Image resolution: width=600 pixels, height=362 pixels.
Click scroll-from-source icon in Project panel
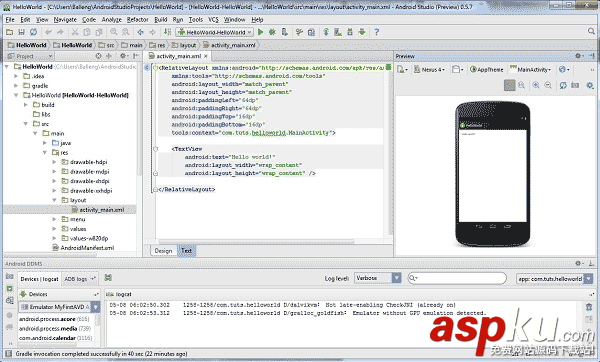pyautogui.click(x=98, y=56)
